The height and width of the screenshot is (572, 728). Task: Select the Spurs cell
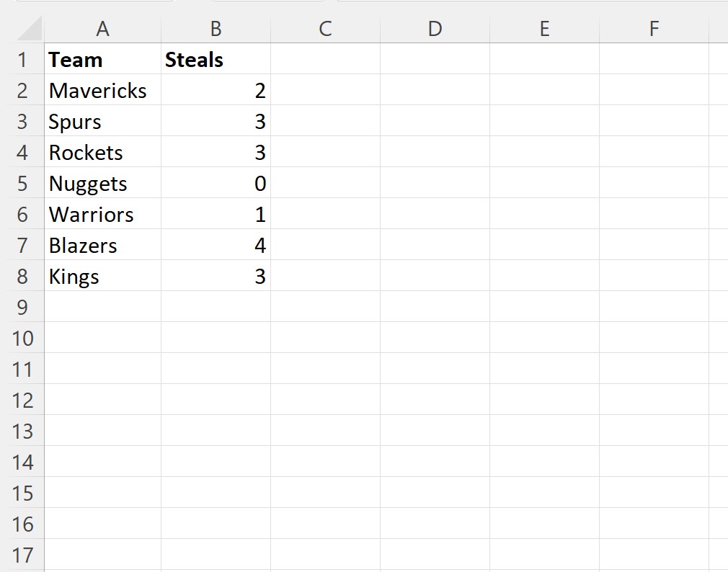102,121
